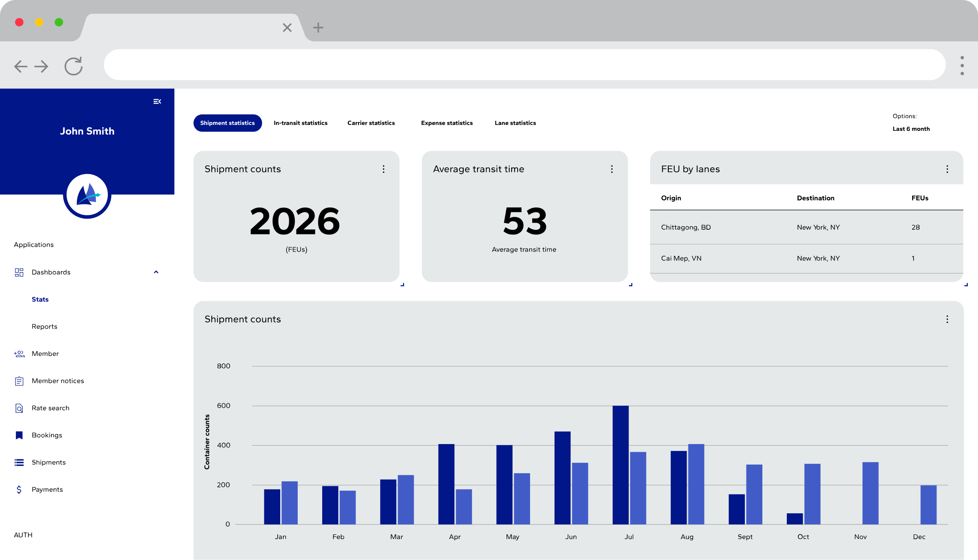The height and width of the screenshot is (560, 978).
Task: Switch to In-transit statistics tab
Action: [x=300, y=123]
